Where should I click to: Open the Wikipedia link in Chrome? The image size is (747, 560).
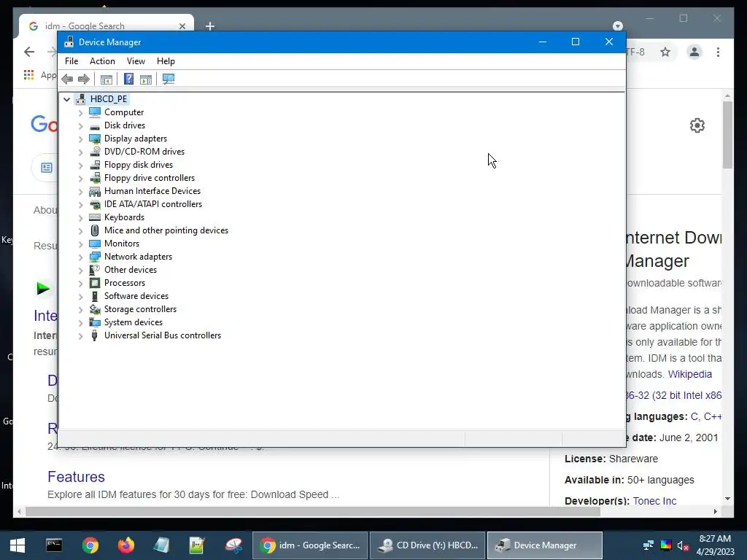[x=690, y=374]
